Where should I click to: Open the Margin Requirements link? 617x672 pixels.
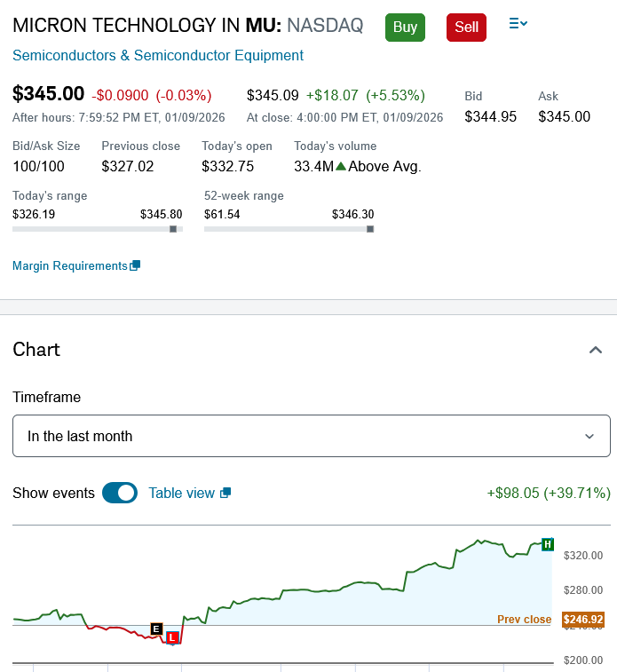(x=70, y=265)
